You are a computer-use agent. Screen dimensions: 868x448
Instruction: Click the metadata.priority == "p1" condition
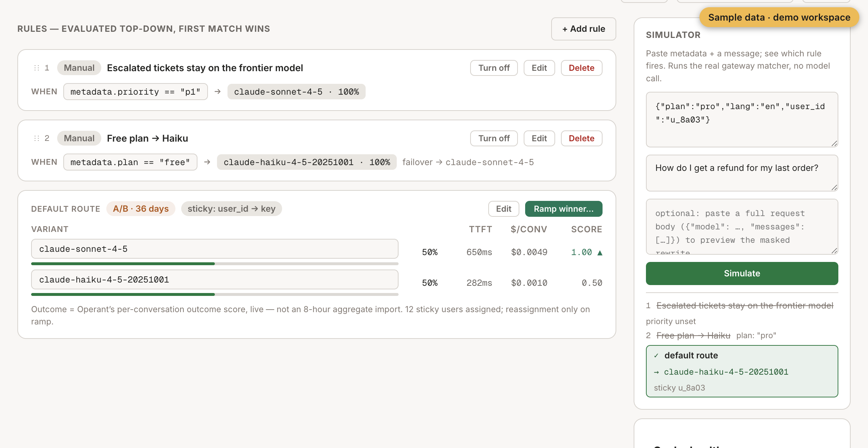click(x=136, y=92)
